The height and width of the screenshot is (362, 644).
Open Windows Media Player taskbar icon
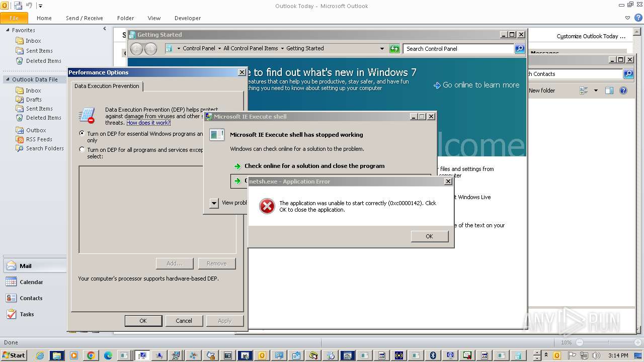click(73, 355)
